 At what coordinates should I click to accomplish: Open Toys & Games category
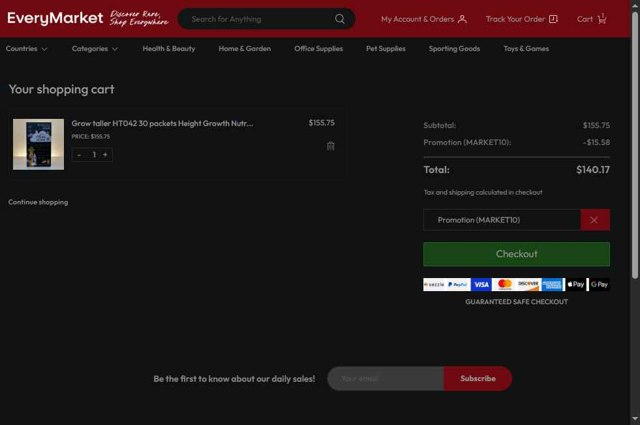point(526,49)
